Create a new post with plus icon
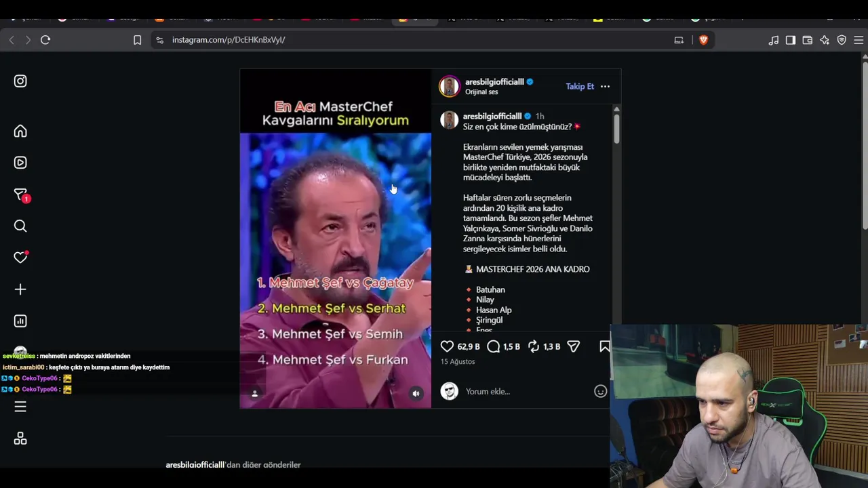This screenshot has height=488, width=868. pos(20,289)
